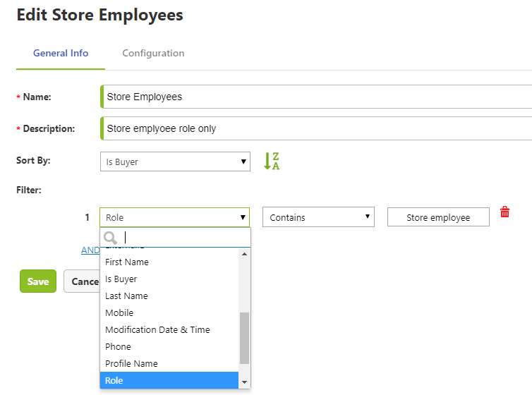Select the highlighted Role option
Viewport: 532px width, 395px height.
coord(169,380)
